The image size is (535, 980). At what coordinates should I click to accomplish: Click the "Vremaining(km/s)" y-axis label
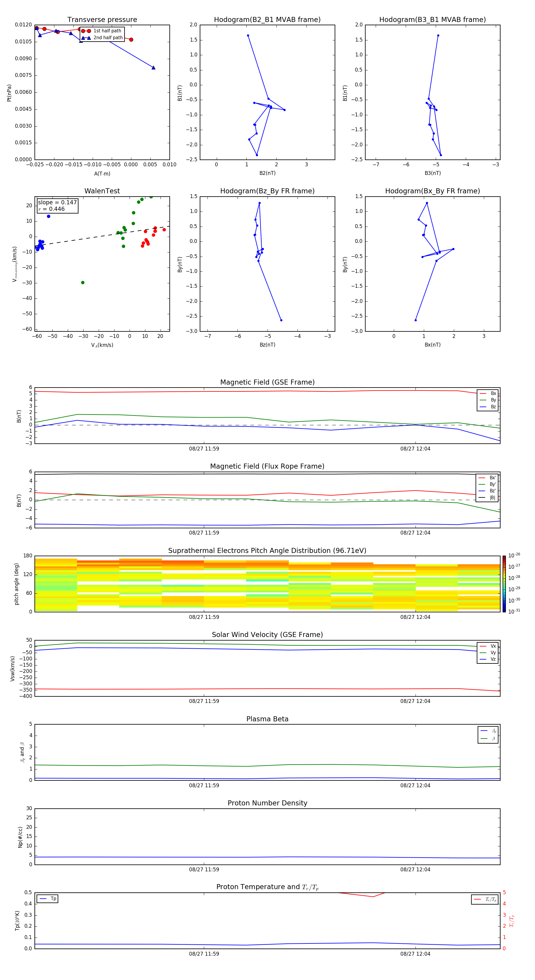(x=15, y=264)
